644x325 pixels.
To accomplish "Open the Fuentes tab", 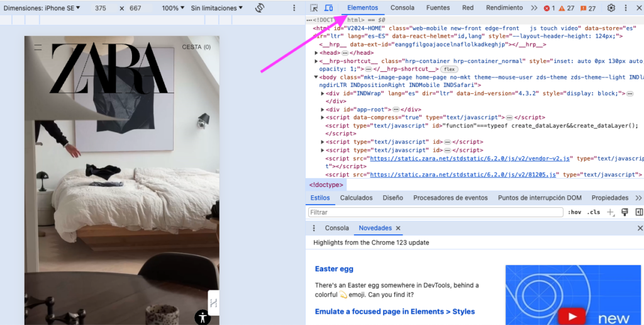I will [x=438, y=8].
